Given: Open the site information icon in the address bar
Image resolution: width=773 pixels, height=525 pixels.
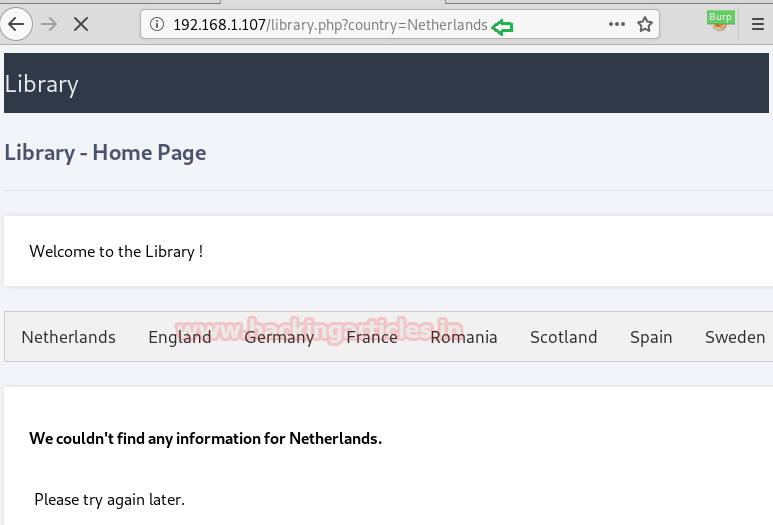Looking at the screenshot, I should pos(157,24).
